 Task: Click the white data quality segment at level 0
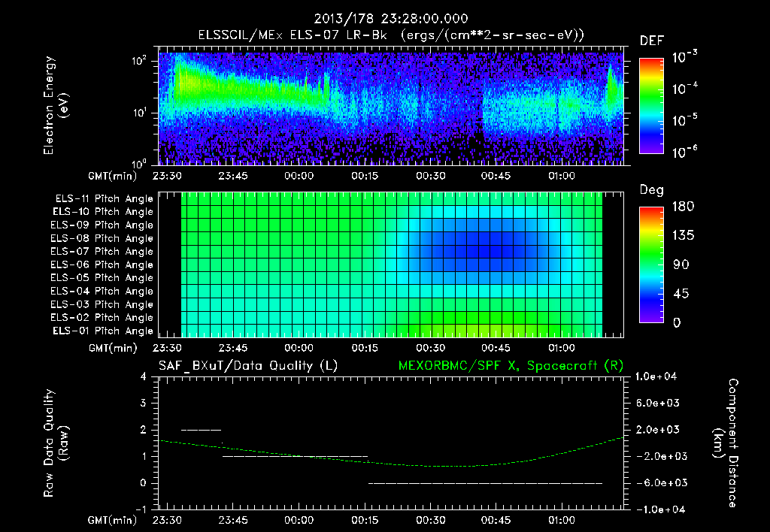(x=485, y=483)
